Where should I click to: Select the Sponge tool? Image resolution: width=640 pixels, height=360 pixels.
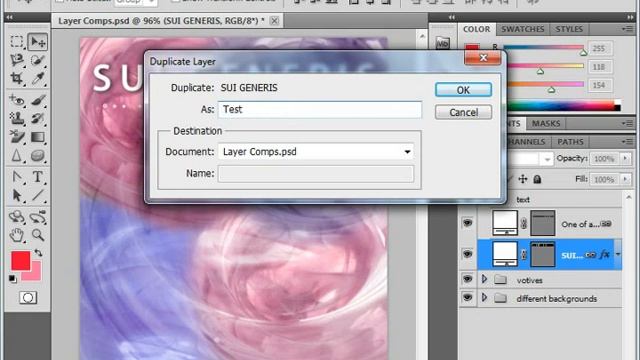38,155
